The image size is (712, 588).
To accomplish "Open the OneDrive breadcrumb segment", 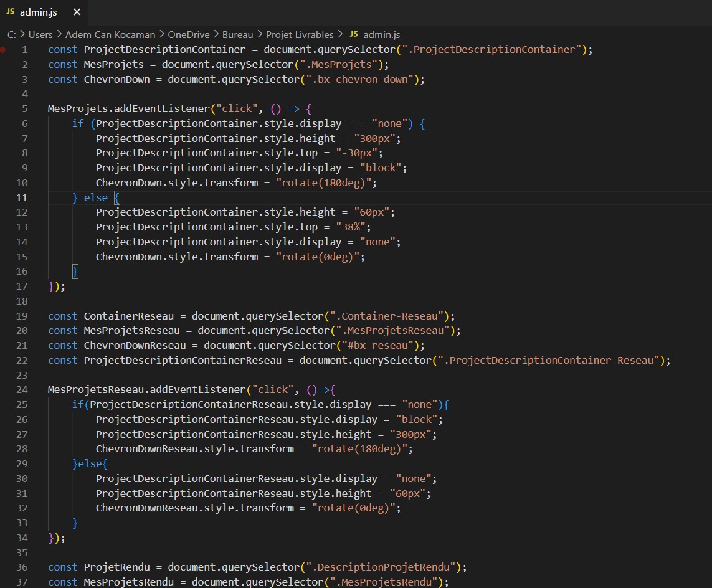I will [189, 34].
